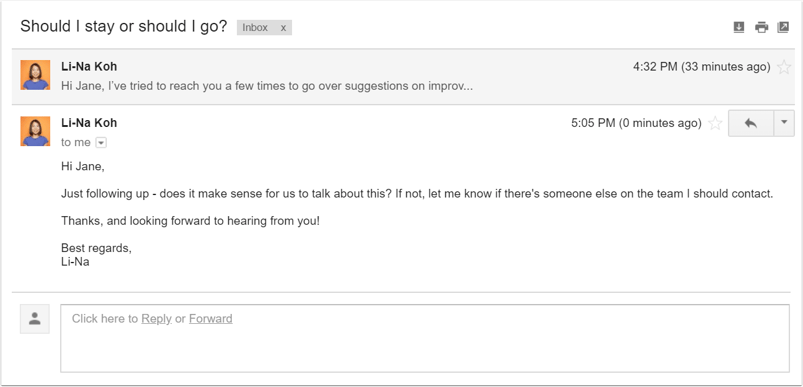
Task: Click Li-Na Koh's avatar on collapsed message
Action: coord(35,75)
